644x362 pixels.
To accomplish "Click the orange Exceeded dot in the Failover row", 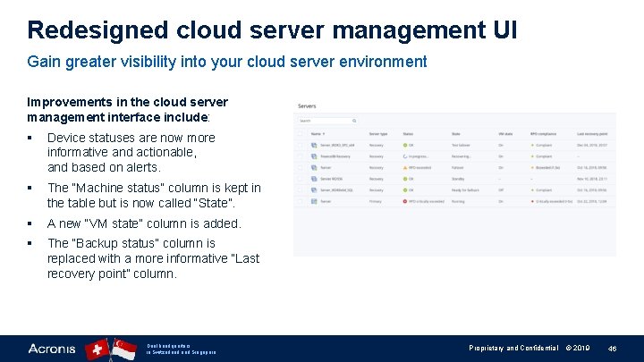I will coord(533,167).
